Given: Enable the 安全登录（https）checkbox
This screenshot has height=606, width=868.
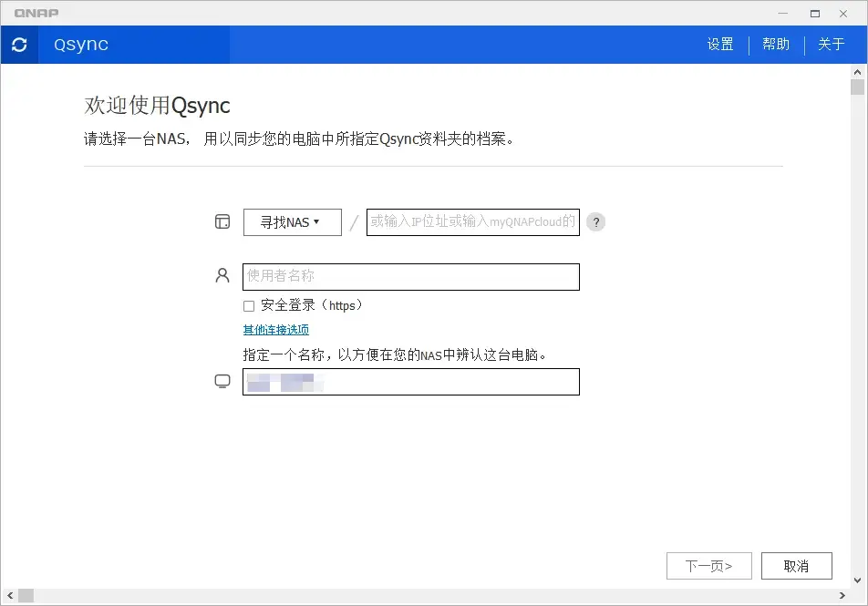Looking at the screenshot, I should coord(248,305).
